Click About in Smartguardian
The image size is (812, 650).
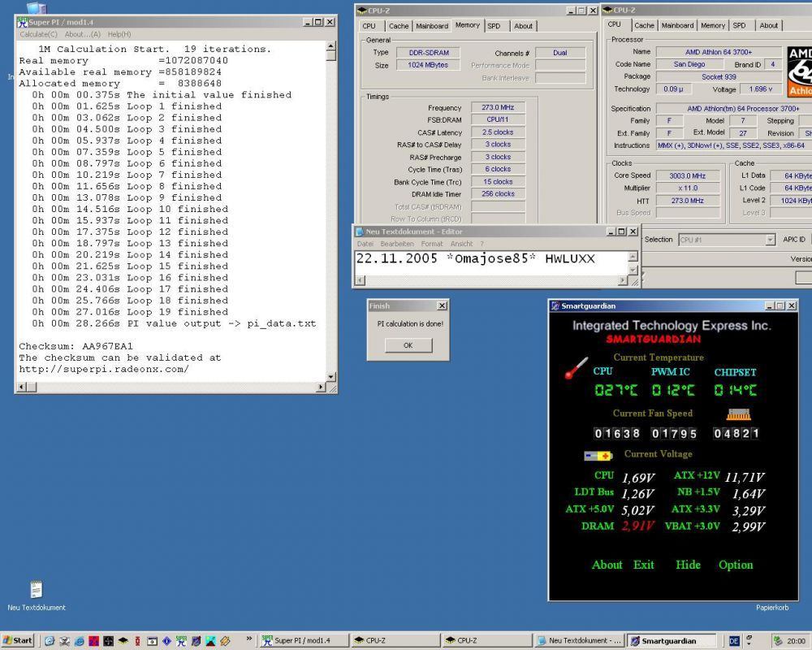(607, 565)
